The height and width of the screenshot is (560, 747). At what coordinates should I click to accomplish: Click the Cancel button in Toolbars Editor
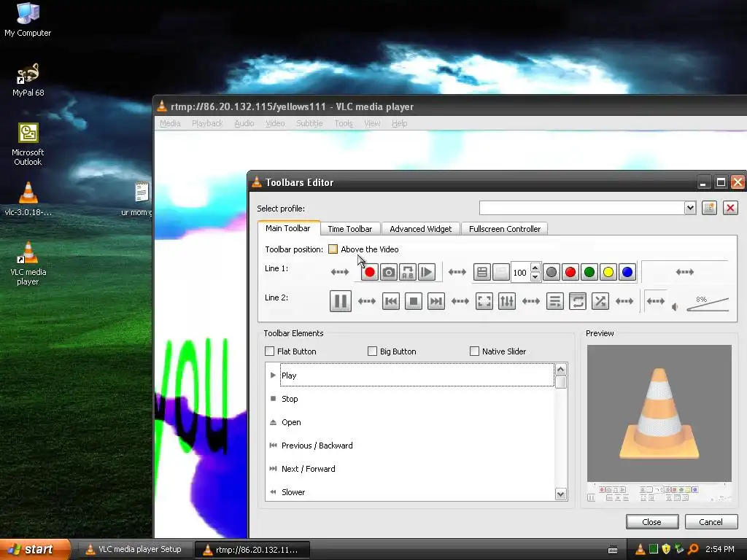tap(711, 522)
